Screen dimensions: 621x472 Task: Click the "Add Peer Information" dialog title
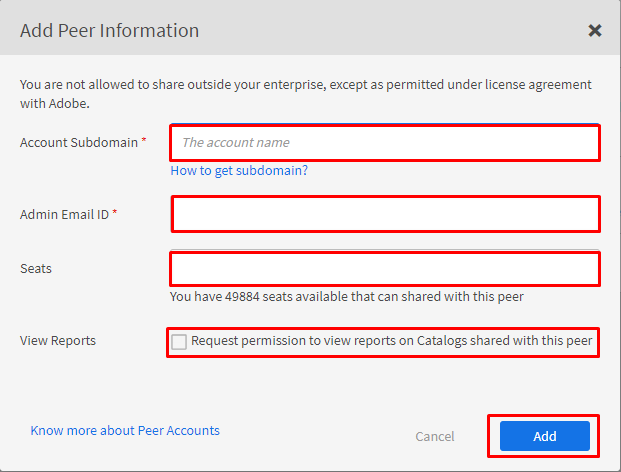[x=109, y=30]
